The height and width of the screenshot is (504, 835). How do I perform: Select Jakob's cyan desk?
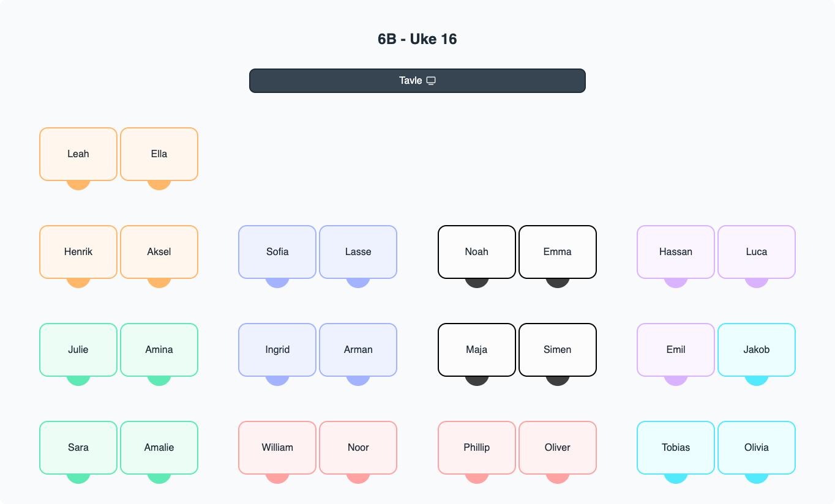[757, 349]
